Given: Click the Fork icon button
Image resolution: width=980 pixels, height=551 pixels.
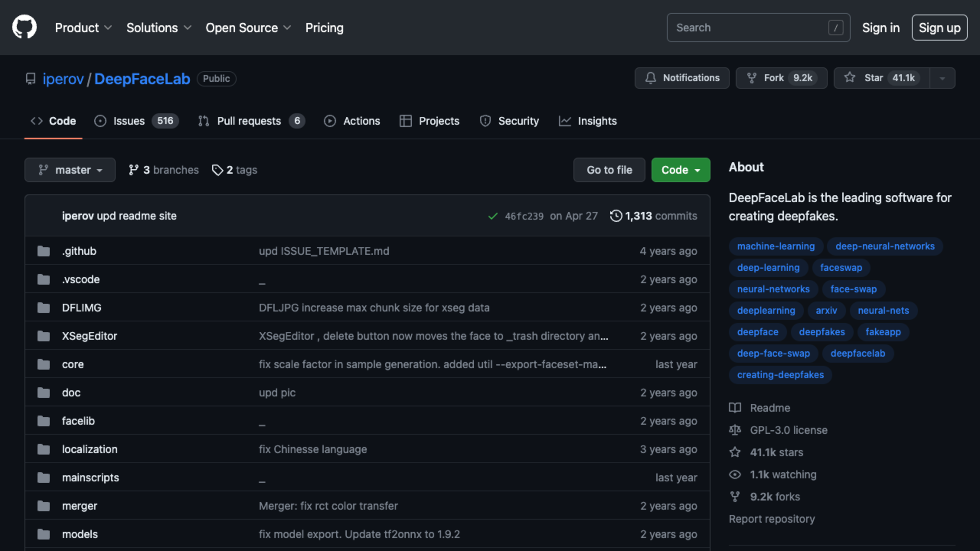Looking at the screenshot, I should point(751,78).
